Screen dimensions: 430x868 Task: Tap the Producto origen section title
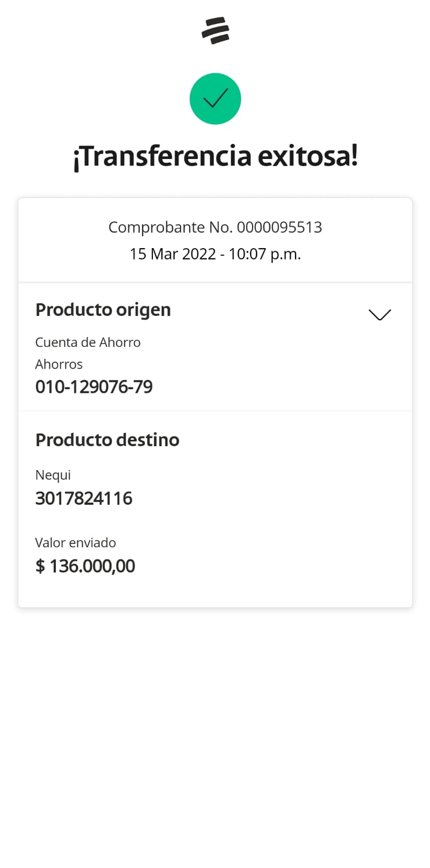click(103, 310)
